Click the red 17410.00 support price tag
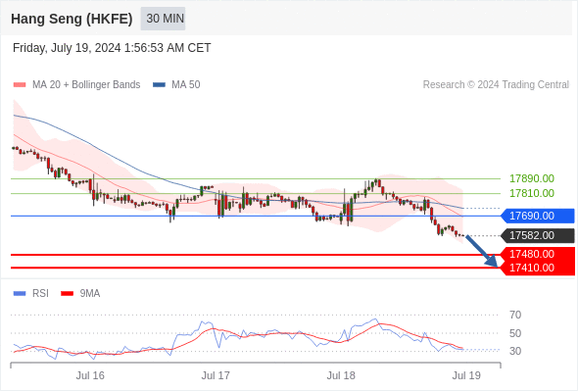 (x=538, y=269)
